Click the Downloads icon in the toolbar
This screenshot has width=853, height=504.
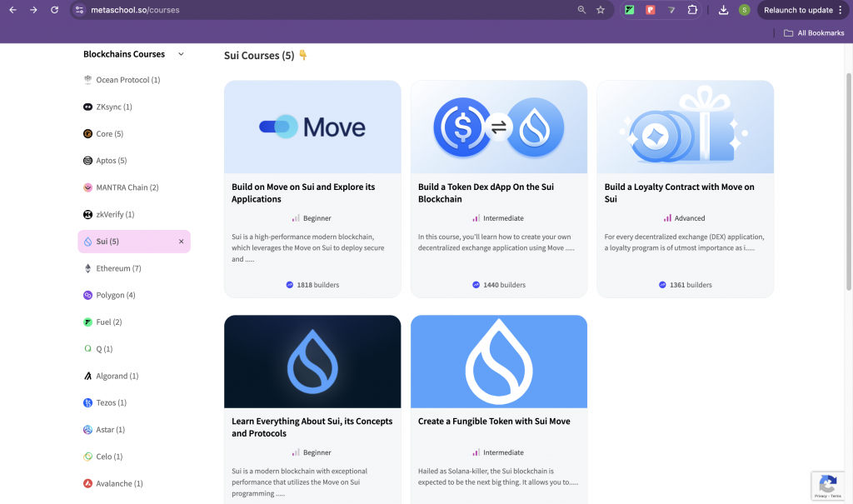(x=723, y=10)
